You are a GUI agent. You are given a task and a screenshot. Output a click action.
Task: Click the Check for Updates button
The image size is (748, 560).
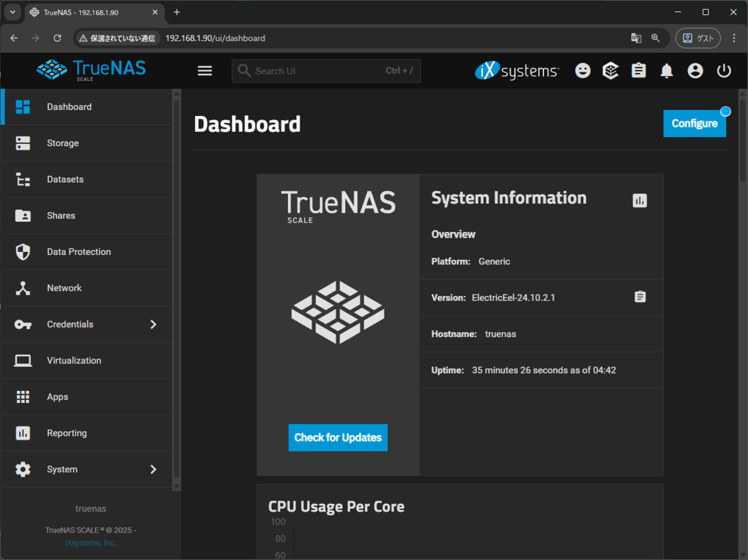click(x=338, y=437)
